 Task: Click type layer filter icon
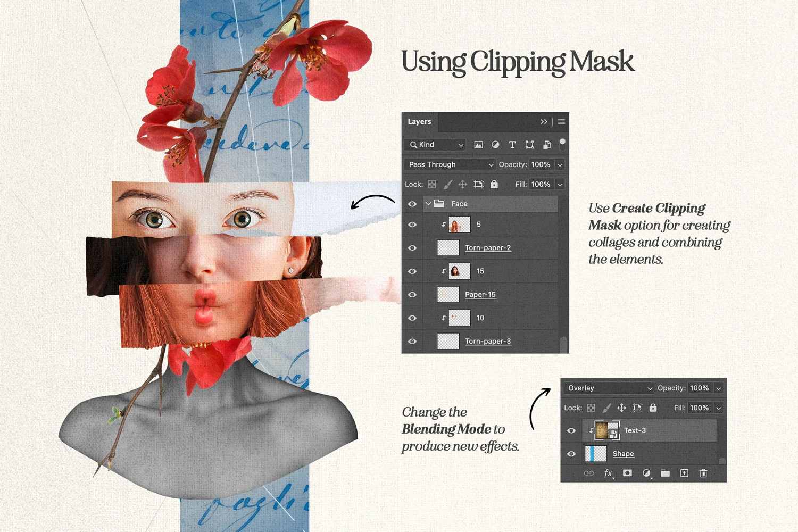512,145
